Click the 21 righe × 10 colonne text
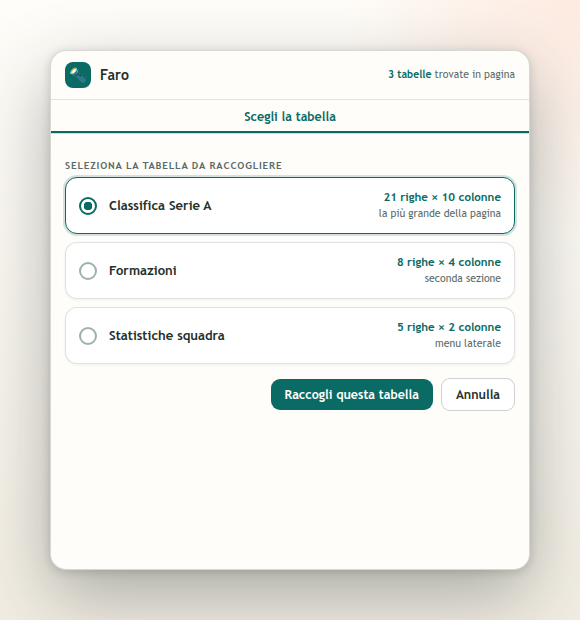The width and height of the screenshot is (580, 620). (x=442, y=197)
